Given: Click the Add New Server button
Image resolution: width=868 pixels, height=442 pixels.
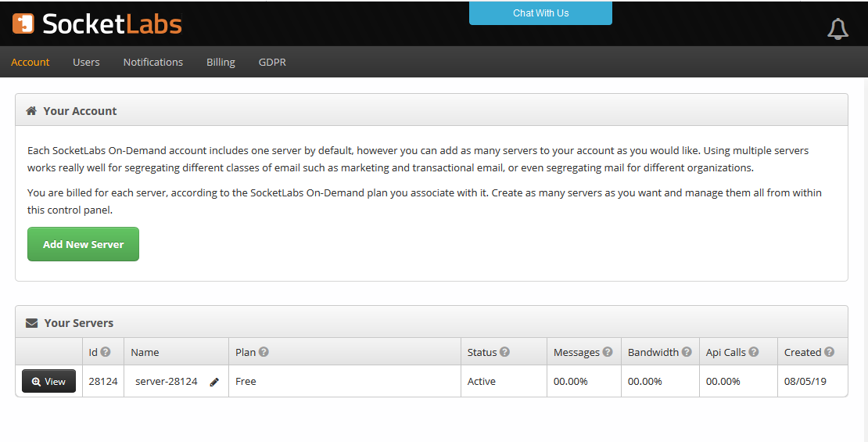Looking at the screenshot, I should point(83,244).
